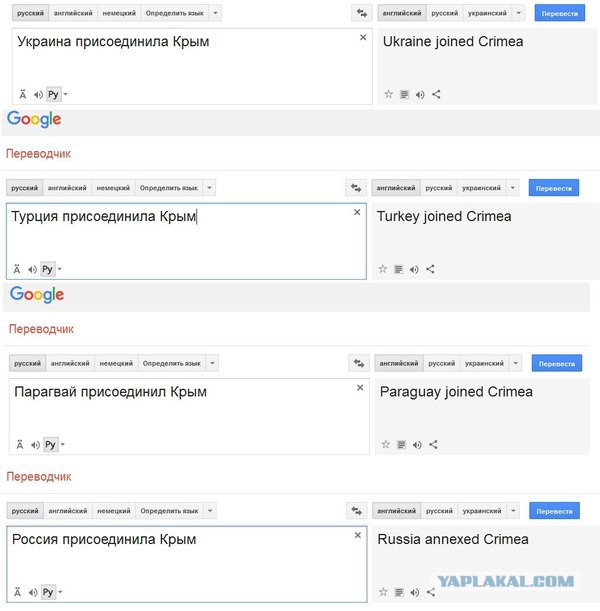The height and width of the screenshot is (611, 600).
Task: Star the 'Paraguay joined Crimea' translation
Action: [x=386, y=444]
